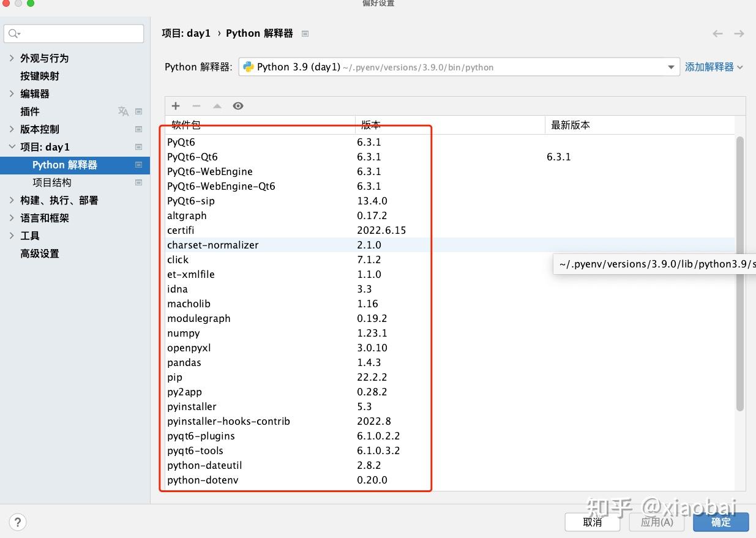The image size is (756, 538).
Task: Collapse the 项目: day1 section
Action: click(x=12, y=147)
